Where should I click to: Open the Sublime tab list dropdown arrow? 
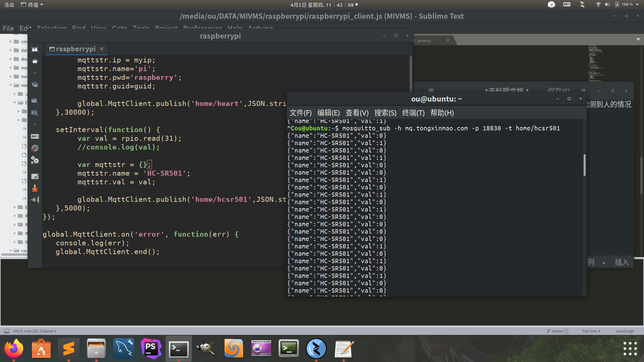[x=638, y=40]
